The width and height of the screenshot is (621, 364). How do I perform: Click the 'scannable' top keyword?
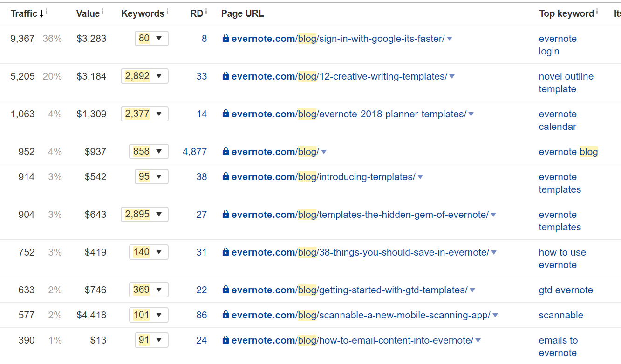[561, 315]
